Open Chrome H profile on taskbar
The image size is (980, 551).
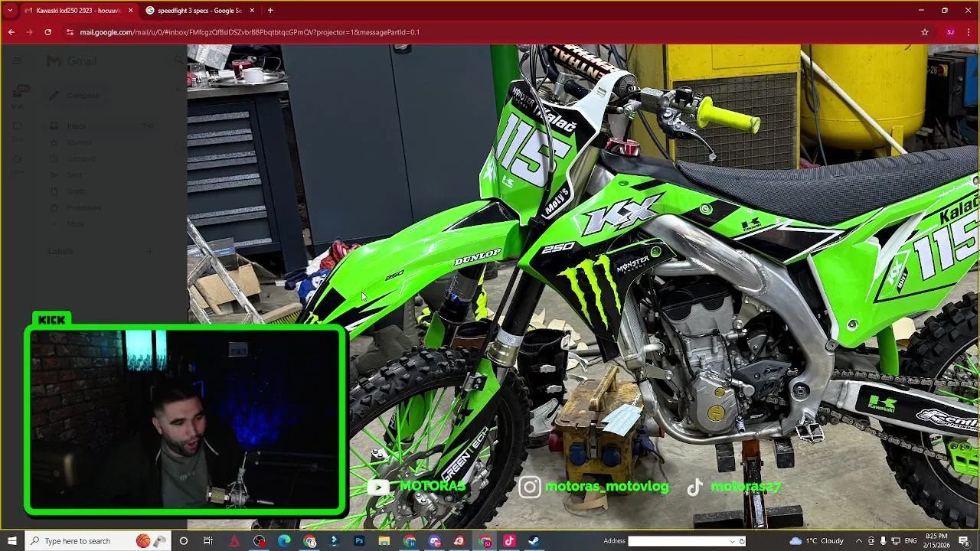(410, 541)
